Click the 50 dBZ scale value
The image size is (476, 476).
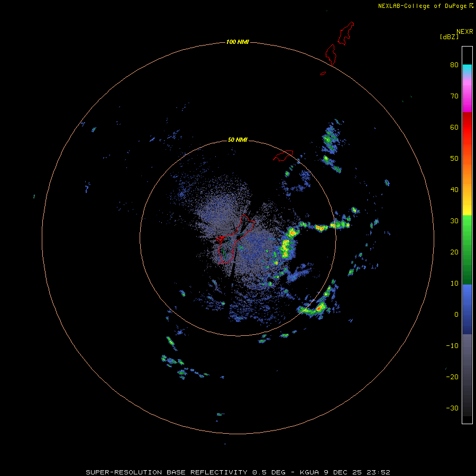click(454, 159)
